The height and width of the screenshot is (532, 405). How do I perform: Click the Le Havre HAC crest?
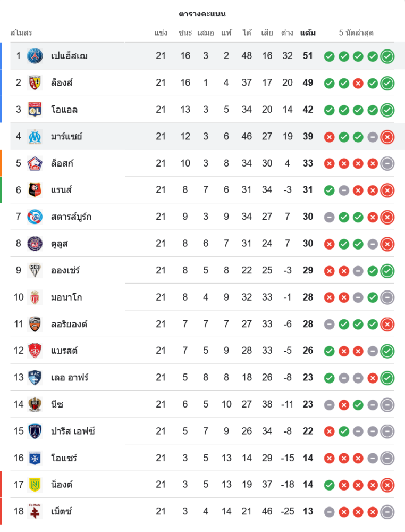pyautogui.click(x=35, y=377)
